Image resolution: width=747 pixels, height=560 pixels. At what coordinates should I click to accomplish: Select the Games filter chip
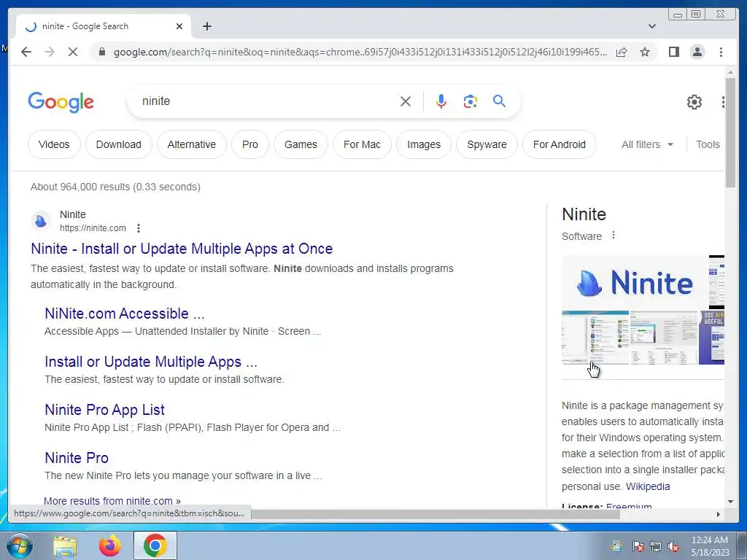point(301,144)
